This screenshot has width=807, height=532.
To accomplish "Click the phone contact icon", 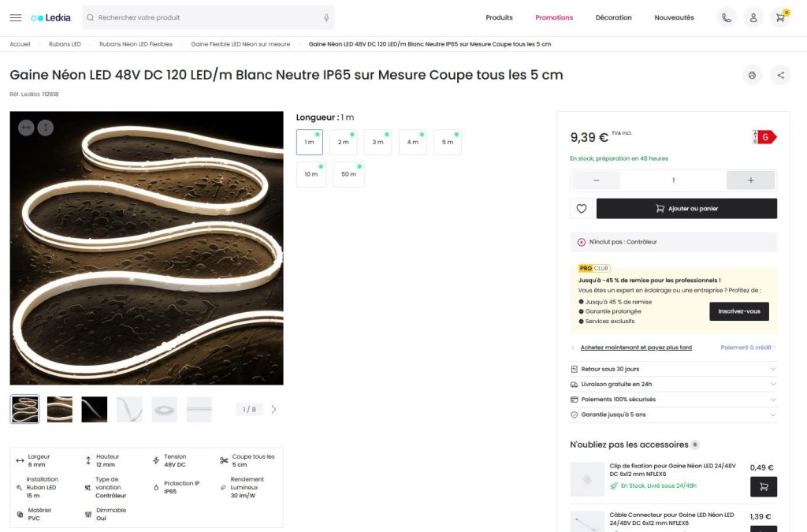I will [x=727, y=17].
